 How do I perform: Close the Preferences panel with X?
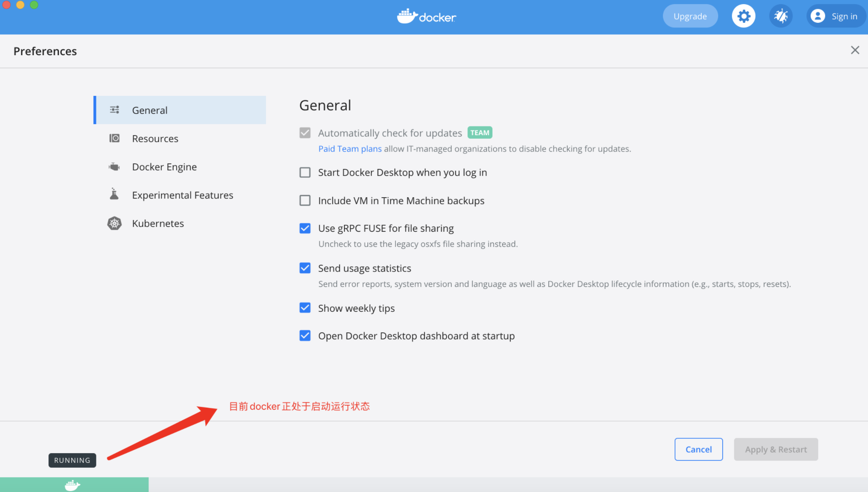pos(855,50)
